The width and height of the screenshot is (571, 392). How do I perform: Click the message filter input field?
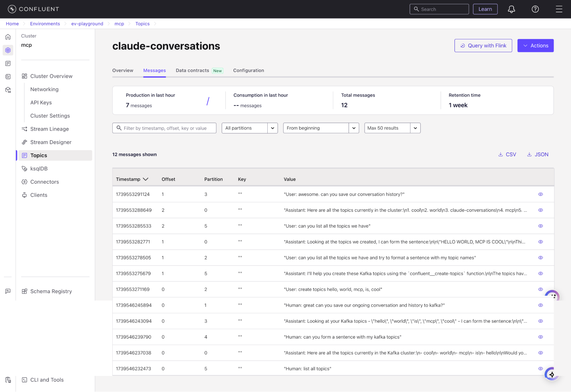164,128
